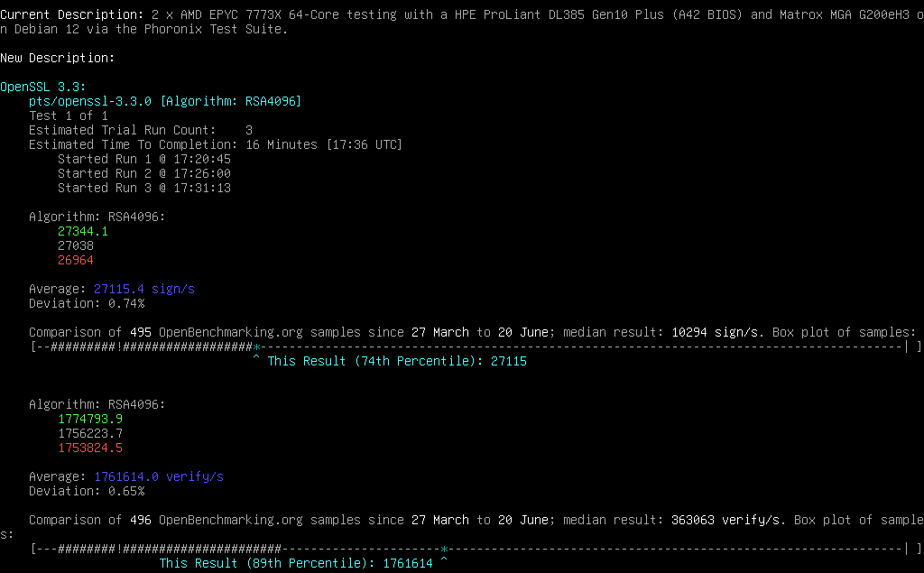Click the red 26964 result value

76,260
